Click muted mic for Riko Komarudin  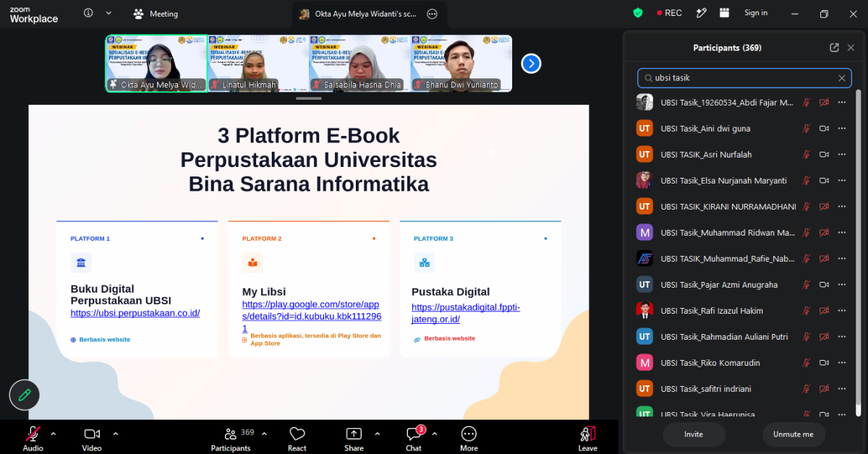coord(806,363)
